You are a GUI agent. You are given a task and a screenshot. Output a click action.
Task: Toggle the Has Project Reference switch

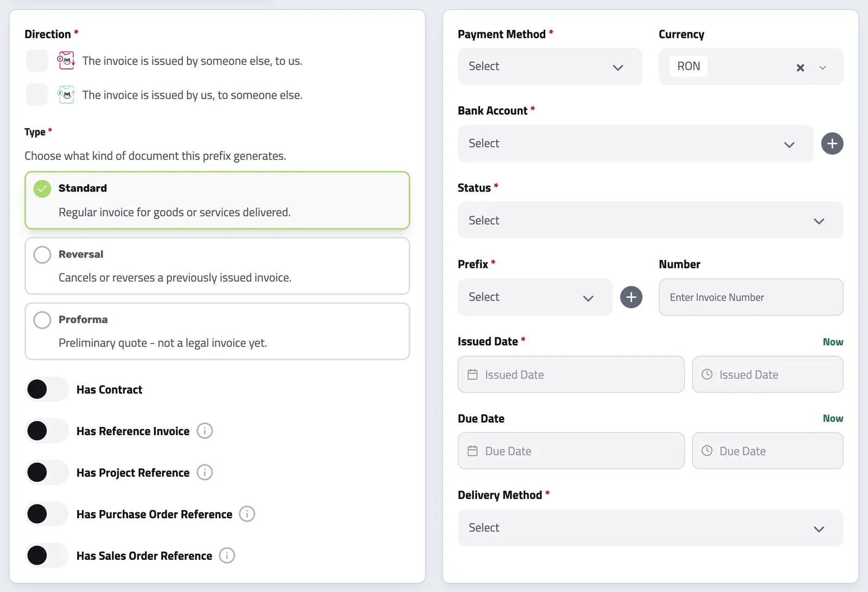tap(47, 472)
